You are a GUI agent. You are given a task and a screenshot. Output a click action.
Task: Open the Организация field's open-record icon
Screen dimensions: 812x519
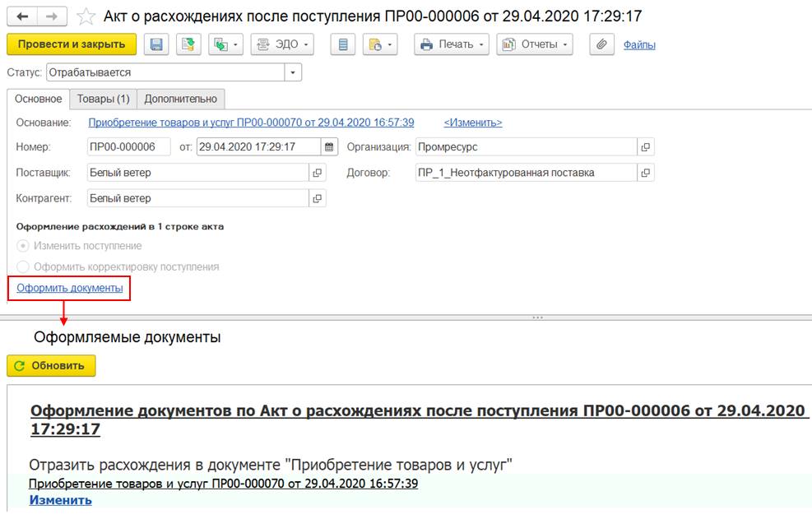pos(646,147)
